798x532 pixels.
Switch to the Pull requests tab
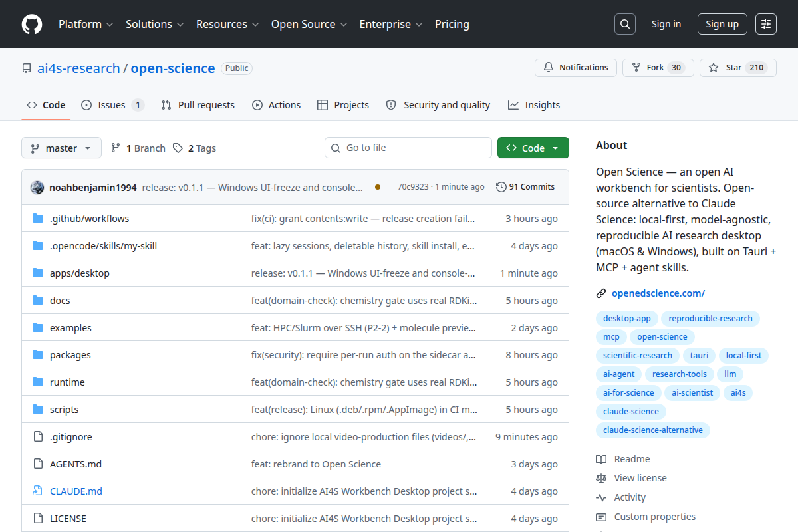[198, 105]
